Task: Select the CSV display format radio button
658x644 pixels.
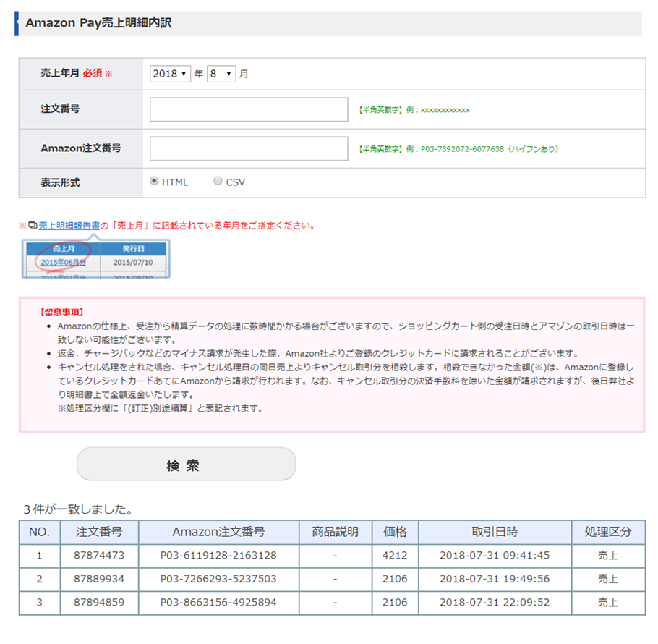Action: (218, 181)
